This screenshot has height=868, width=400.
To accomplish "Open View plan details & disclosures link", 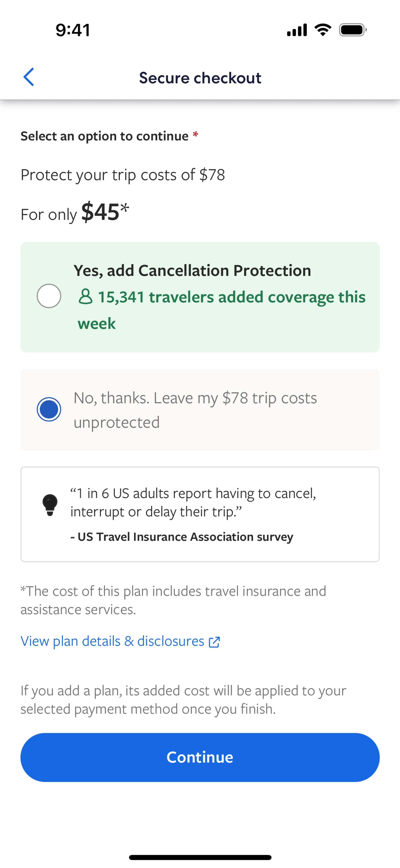I will click(x=112, y=641).
